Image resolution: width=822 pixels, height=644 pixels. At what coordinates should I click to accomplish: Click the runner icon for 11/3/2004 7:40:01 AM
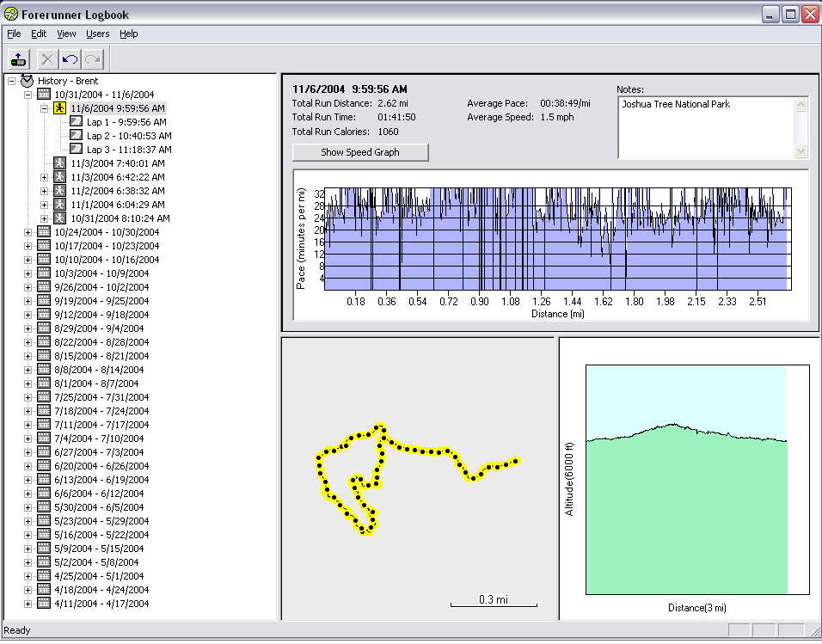tap(60, 163)
